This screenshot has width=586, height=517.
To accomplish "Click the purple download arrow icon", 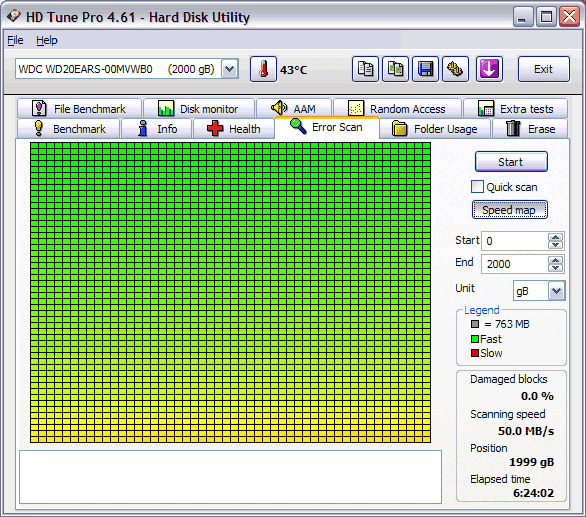I will click(489, 69).
